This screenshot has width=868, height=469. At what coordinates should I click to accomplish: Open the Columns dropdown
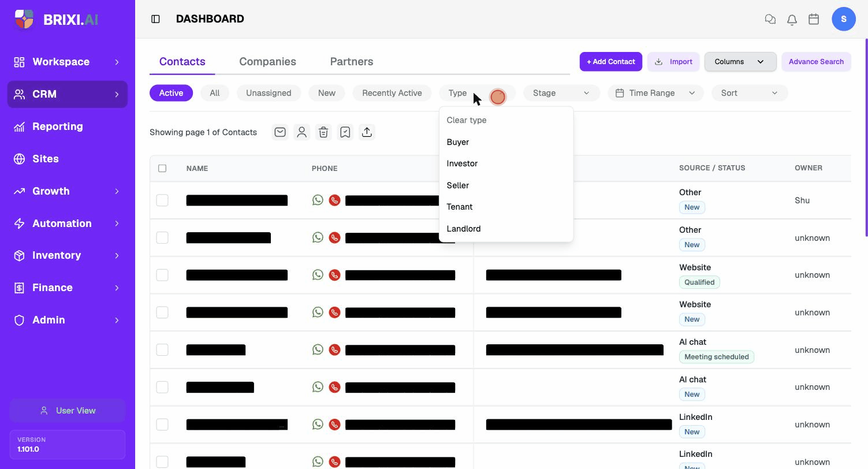[x=740, y=62]
